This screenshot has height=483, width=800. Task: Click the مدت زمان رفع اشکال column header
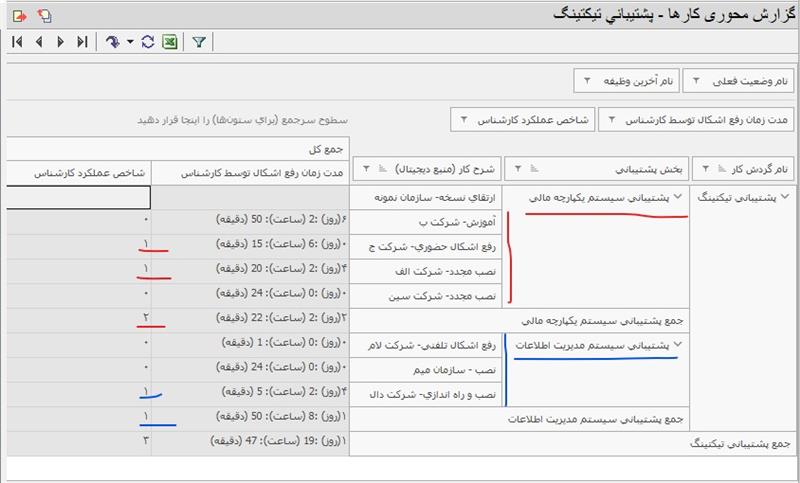[x=262, y=174]
